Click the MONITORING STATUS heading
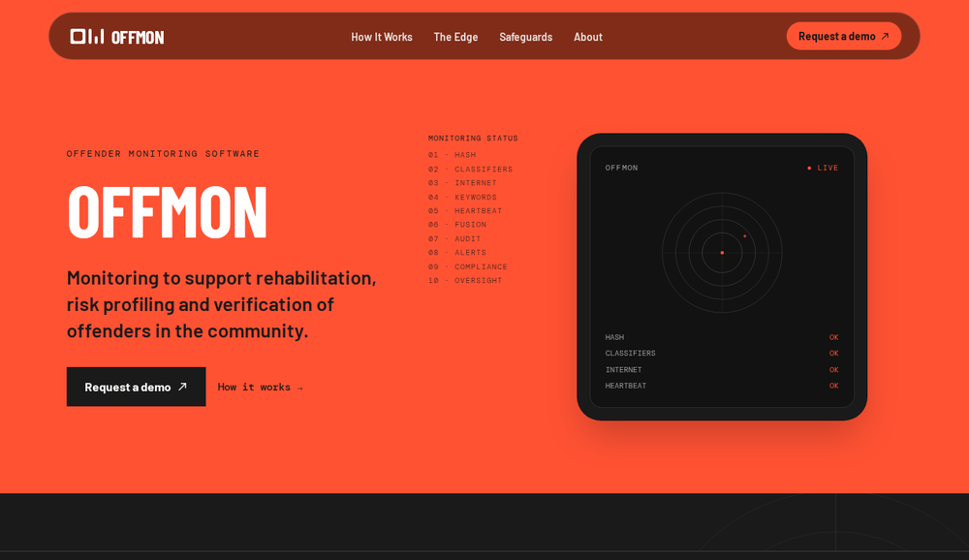The width and height of the screenshot is (969, 560). (x=473, y=138)
